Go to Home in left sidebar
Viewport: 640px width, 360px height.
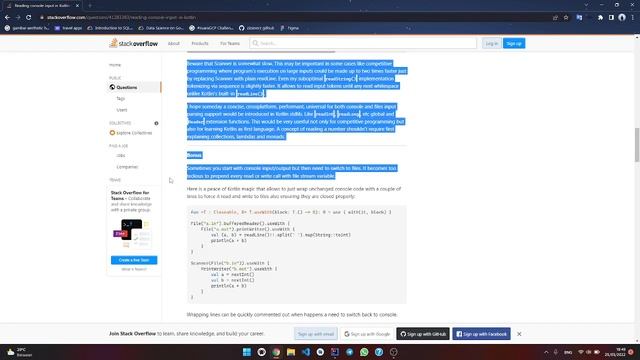tap(115, 65)
